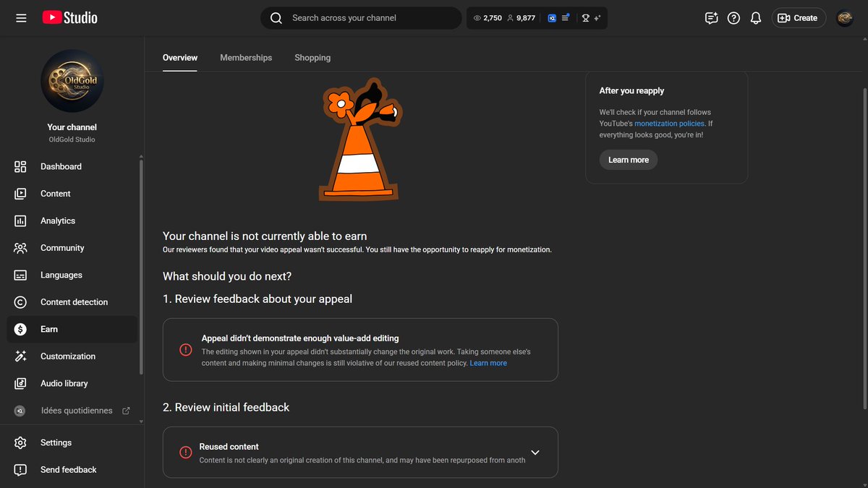868x488 pixels.
Task: Click the OldGold Studio channel thumbnail
Action: coord(72,80)
